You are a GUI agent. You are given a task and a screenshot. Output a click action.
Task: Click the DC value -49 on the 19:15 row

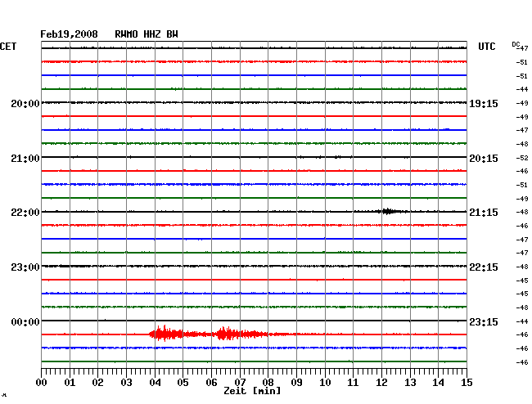coord(522,103)
